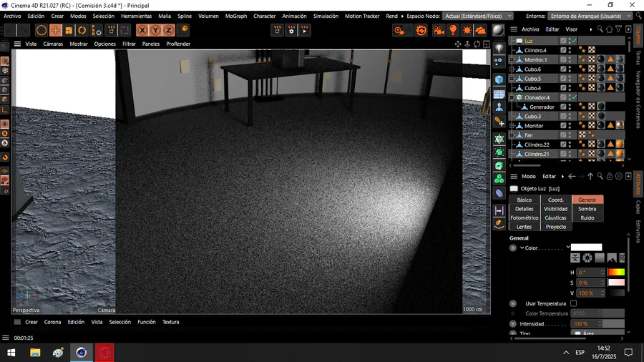Click Textura in material manager menu
This screenshot has height=362, width=644.
[x=170, y=322]
